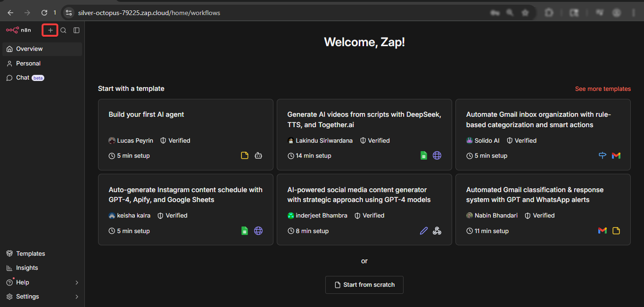
Task: Click webhook icon on social media generator template
Action: coord(437,231)
